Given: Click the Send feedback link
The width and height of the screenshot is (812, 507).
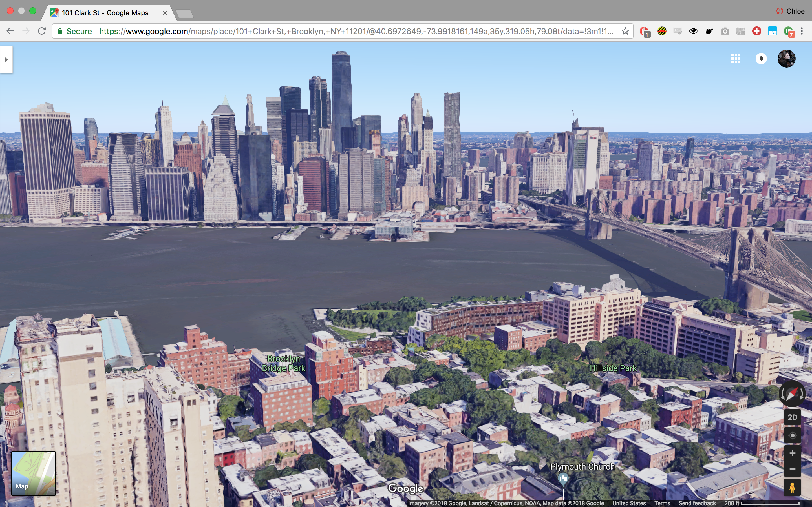Looking at the screenshot, I should click(697, 503).
